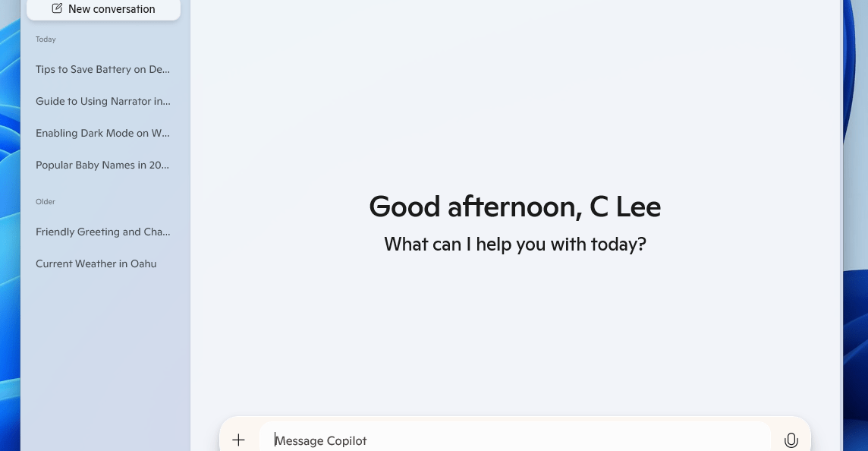Click the plus icon to add attachments

(238, 440)
